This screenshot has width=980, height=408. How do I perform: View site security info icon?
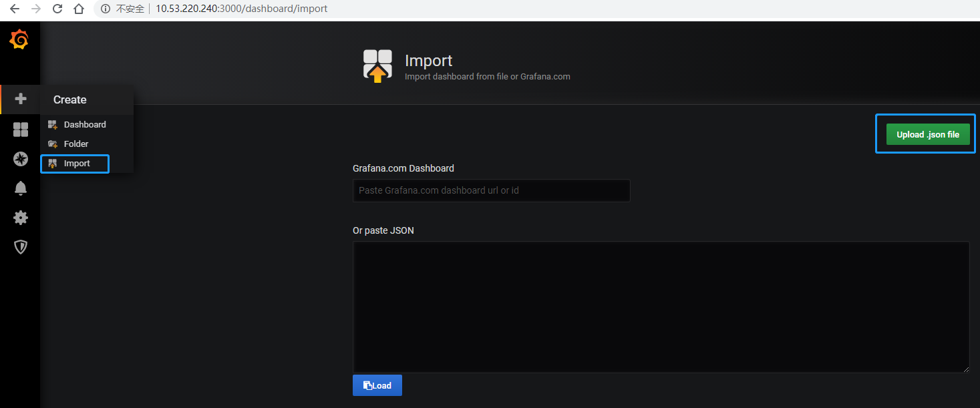106,9
